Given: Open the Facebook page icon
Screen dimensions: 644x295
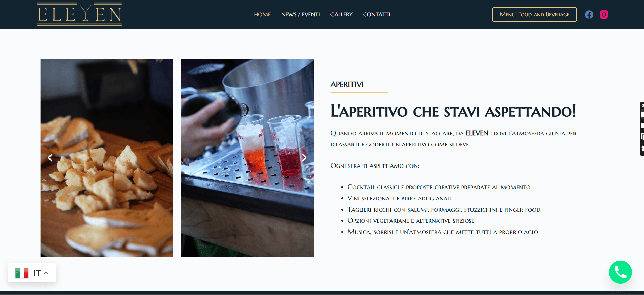Looking at the screenshot, I should tap(589, 15).
